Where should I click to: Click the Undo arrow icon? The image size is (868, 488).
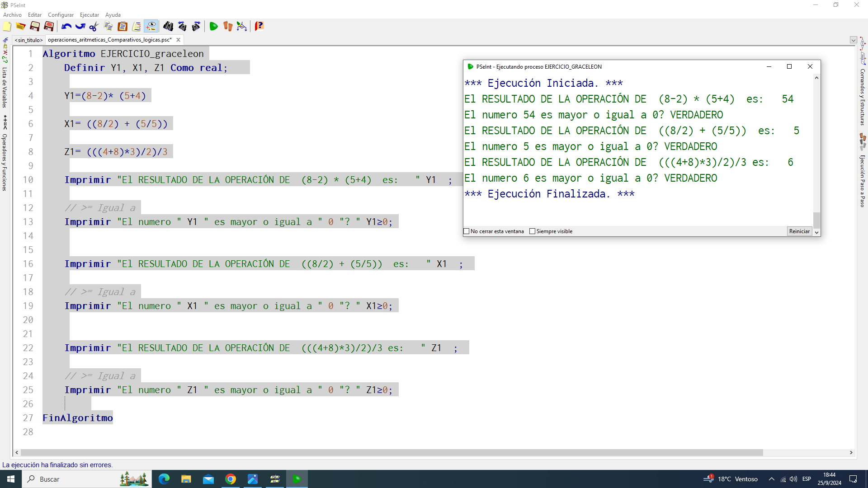click(x=66, y=27)
